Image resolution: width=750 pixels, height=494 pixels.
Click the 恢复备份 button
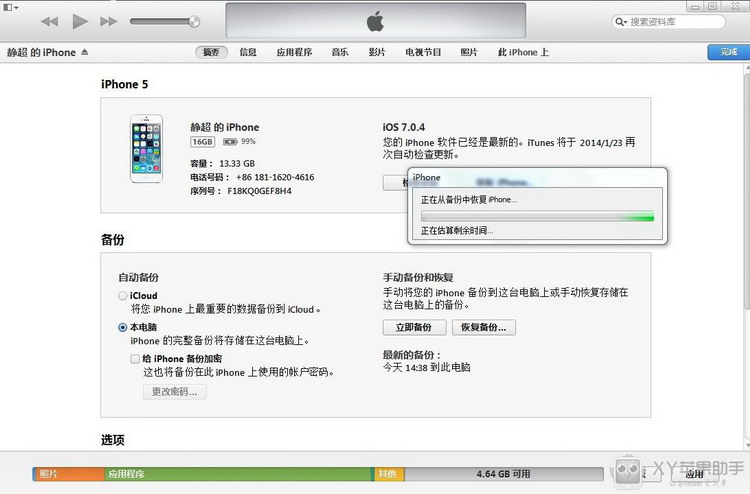pyautogui.click(x=484, y=328)
